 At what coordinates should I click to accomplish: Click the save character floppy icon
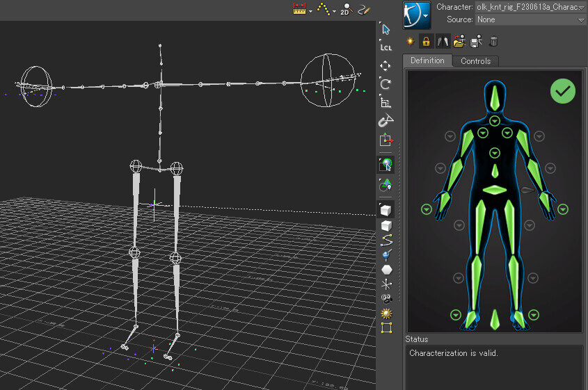coord(476,41)
